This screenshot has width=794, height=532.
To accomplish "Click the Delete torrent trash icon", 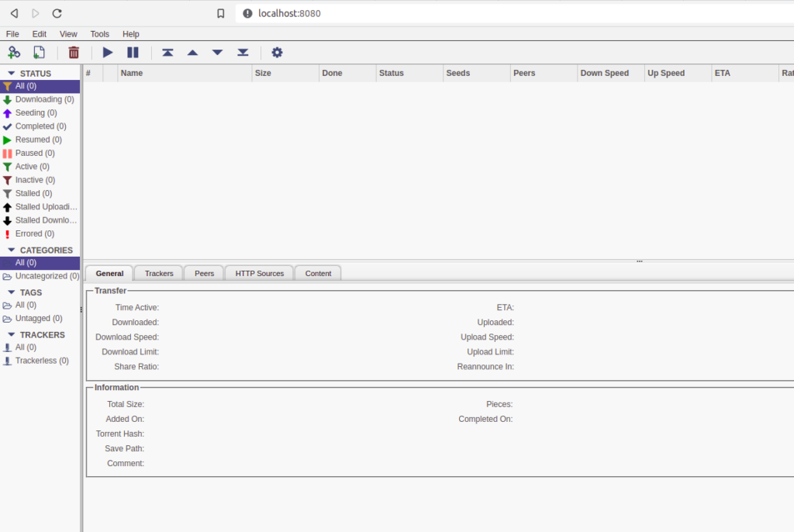I will pyautogui.click(x=74, y=52).
